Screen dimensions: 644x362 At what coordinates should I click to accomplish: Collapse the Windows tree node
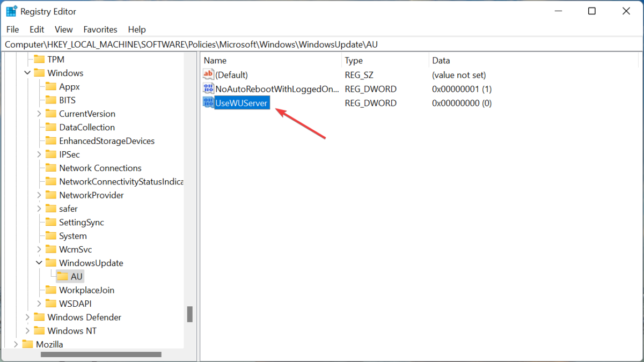(x=27, y=73)
